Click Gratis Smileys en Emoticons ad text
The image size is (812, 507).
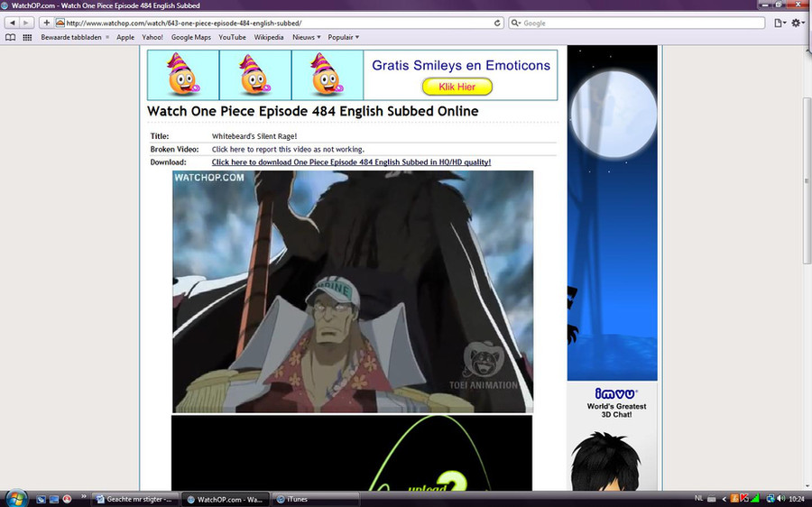coord(461,65)
